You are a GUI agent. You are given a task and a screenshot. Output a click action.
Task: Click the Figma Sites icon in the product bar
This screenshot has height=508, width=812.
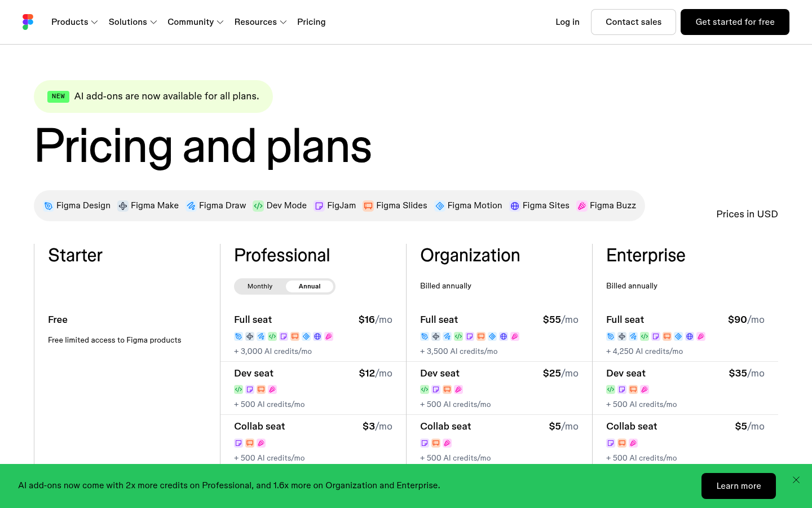pyautogui.click(x=515, y=206)
